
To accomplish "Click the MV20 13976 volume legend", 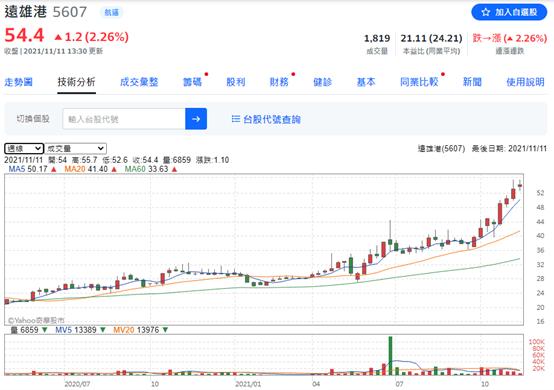I will pyautogui.click(x=141, y=330).
